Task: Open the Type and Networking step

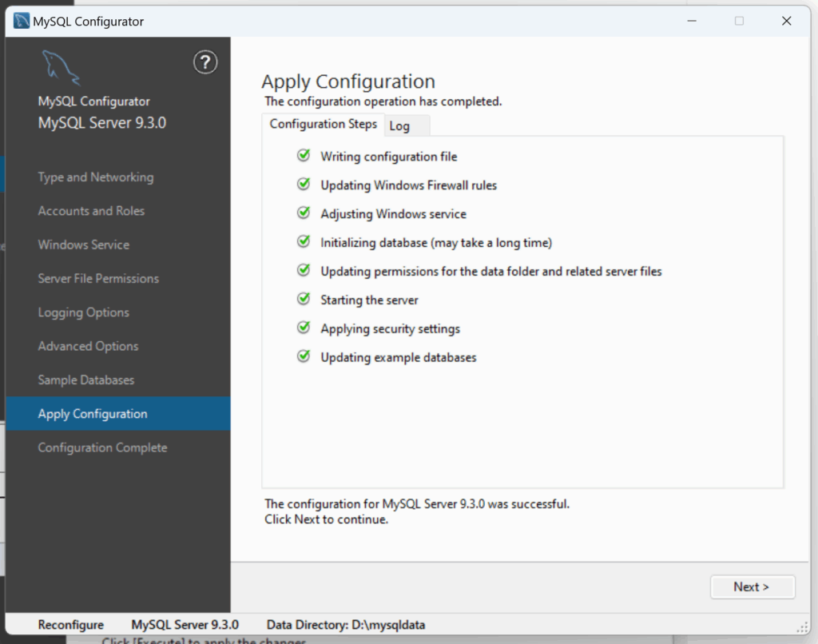Action: tap(95, 177)
